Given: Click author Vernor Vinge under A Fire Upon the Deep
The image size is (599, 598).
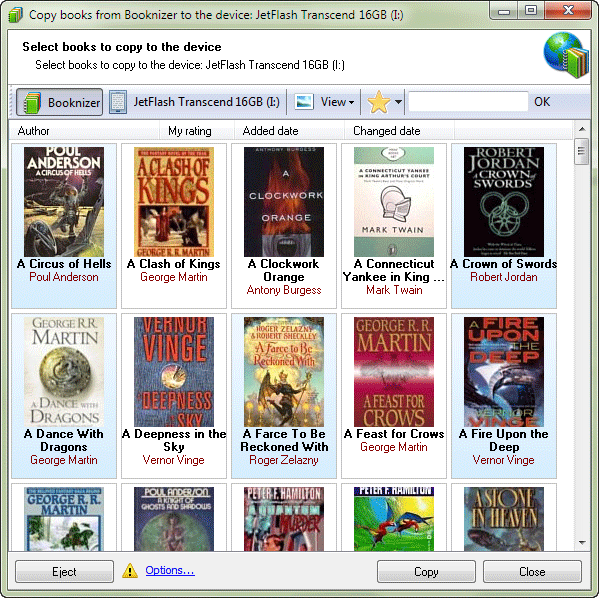Looking at the screenshot, I should [504, 460].
